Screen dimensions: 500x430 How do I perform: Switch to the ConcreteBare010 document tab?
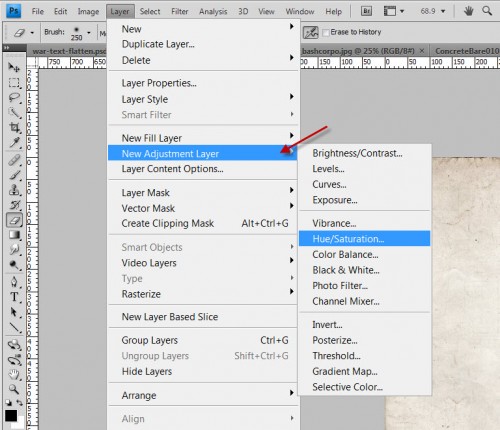(x=467, y=51)
